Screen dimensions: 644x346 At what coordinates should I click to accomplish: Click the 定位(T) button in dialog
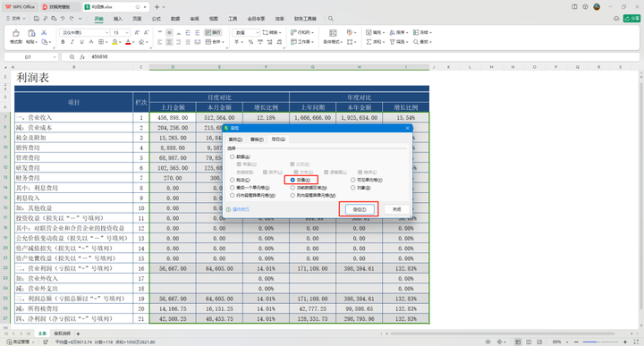(x=360, y=209)
